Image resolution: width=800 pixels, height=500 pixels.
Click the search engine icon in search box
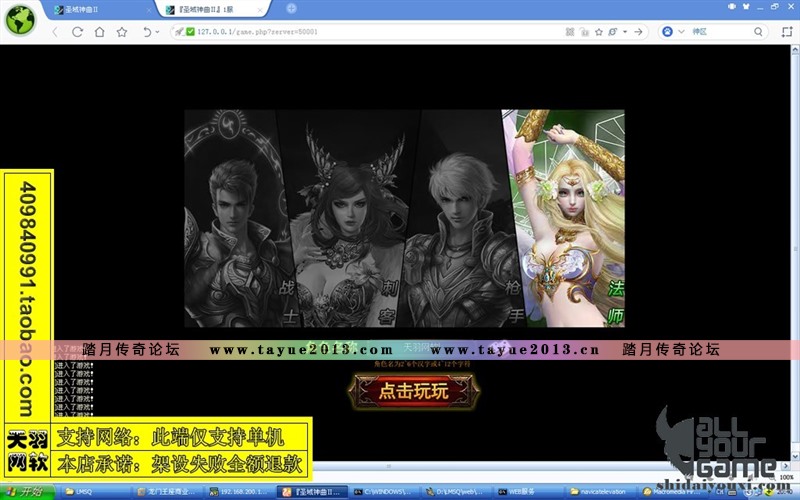pos(667,32)
